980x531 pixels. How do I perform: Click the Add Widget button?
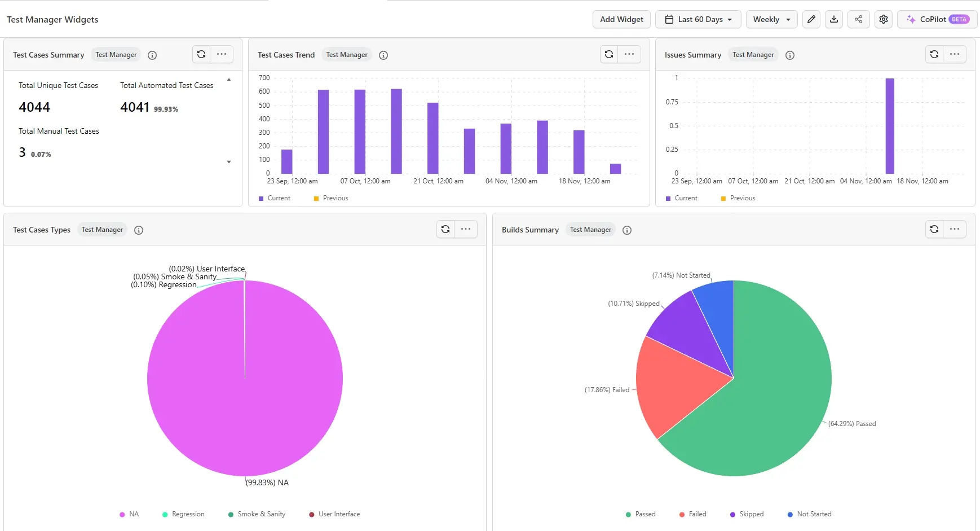621,19
